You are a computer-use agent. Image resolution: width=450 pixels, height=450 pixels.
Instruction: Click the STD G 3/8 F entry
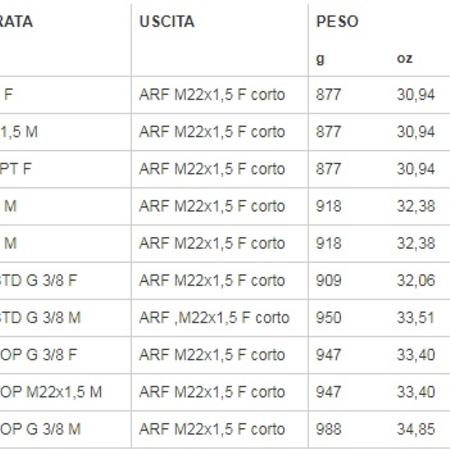tap(38, 280)
